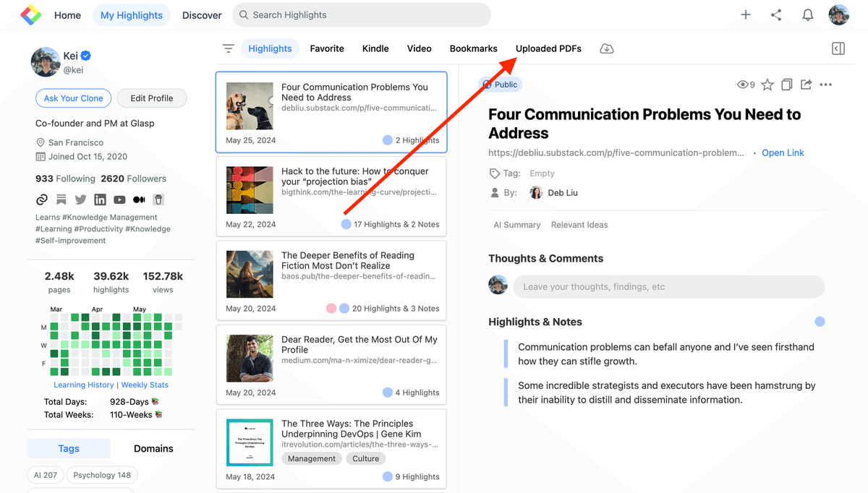This screenshot has height=493, width=868.
Task: Open the Hack to the future article card
Action: coord(331,197)
